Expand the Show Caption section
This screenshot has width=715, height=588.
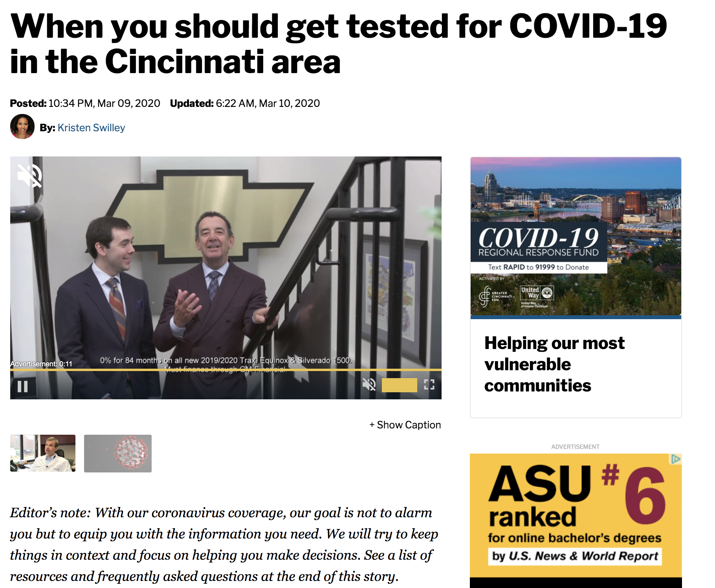[405, 425]
